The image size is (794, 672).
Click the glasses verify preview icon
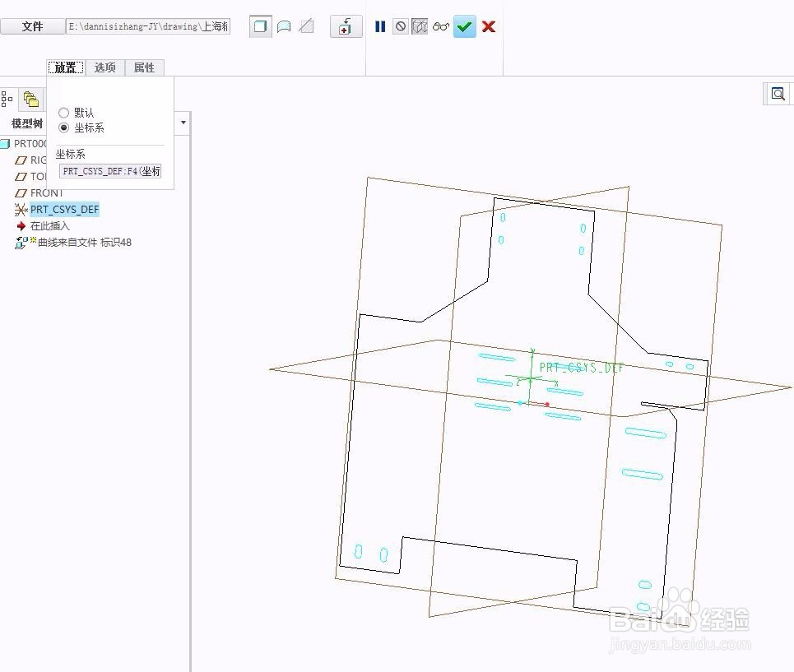click(x=441, y=26)
